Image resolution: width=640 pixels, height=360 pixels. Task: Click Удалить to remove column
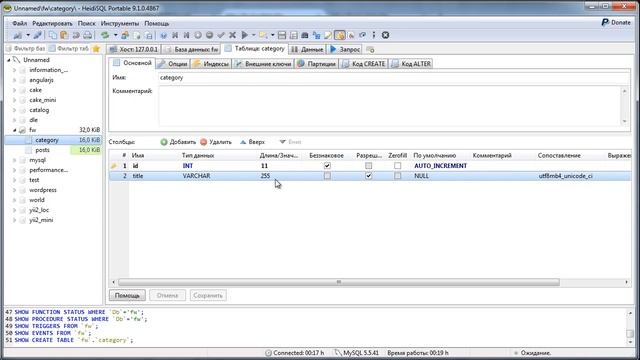click(216, 142)
